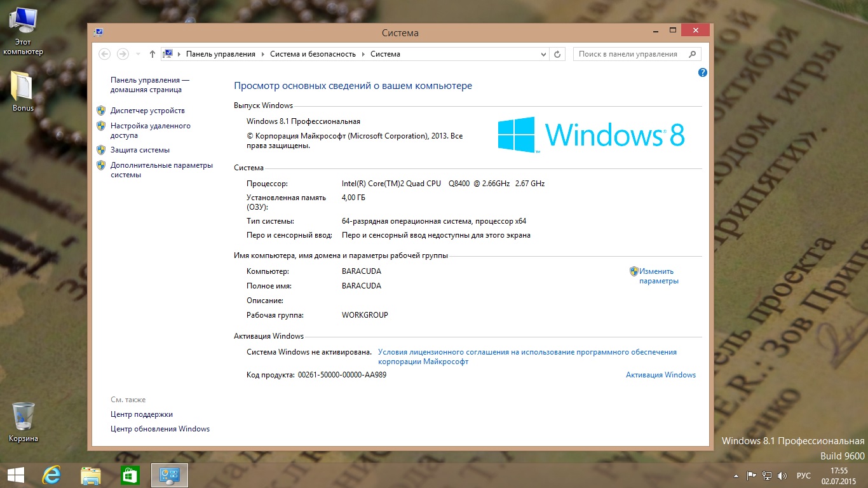The width and height of the screenshot is (868, 488).
Task: Select 'Система' breadcrumb in address bar
Action: (385, 54)
